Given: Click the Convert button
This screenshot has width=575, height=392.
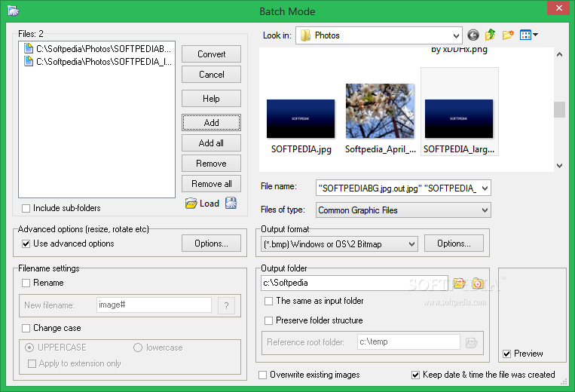Looking at the screenshot, I should tap(211, 54).
